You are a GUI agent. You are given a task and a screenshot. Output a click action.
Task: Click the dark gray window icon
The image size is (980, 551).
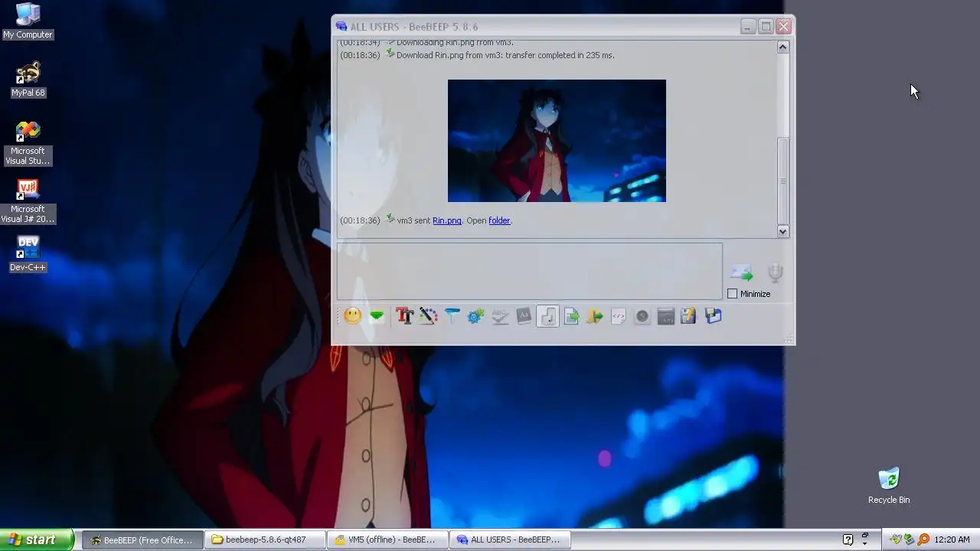point(666,316)
